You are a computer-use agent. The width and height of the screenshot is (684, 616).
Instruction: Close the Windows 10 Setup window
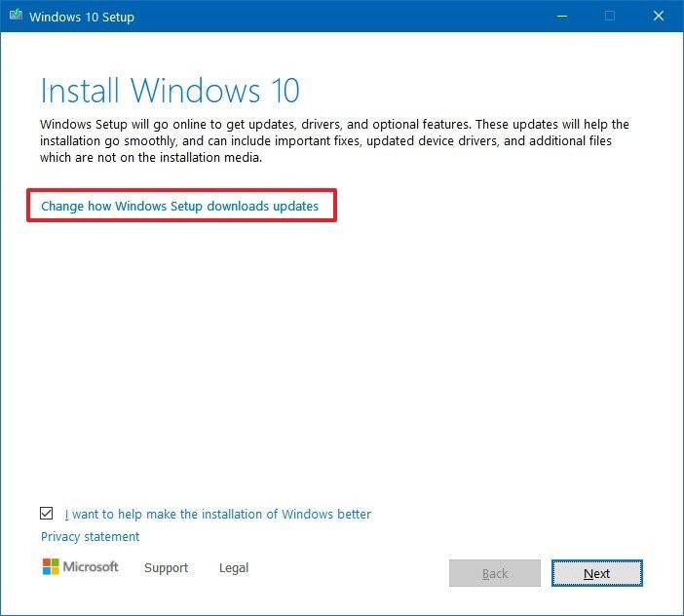[x=659, y=17]
